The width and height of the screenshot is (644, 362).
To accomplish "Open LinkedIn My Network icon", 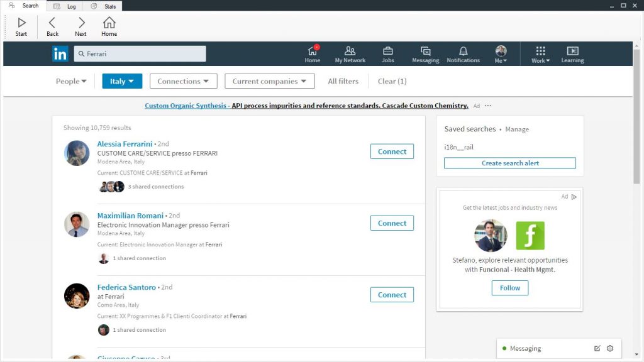I will point(350,52).
